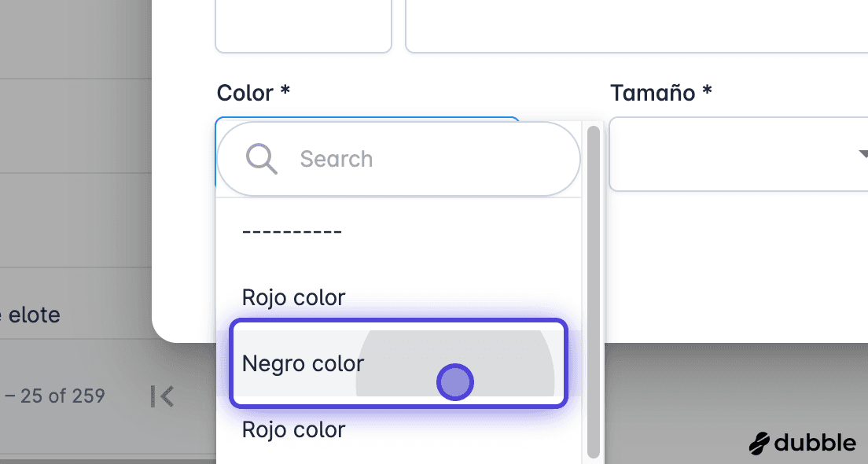Focus the small empty box above Color

303,26
